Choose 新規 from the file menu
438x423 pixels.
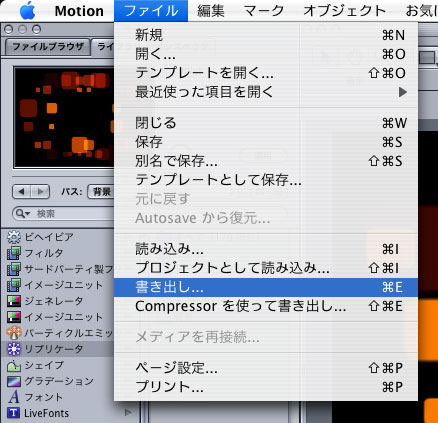coord(266,35)
